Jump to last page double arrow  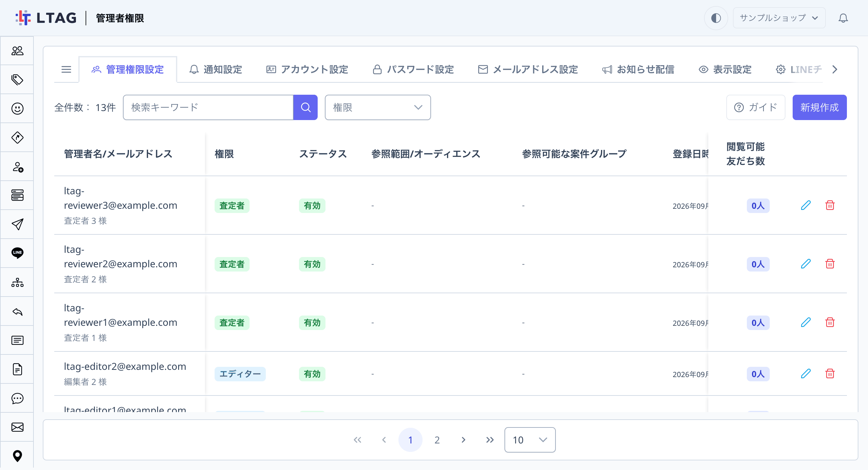coord(489,440)
